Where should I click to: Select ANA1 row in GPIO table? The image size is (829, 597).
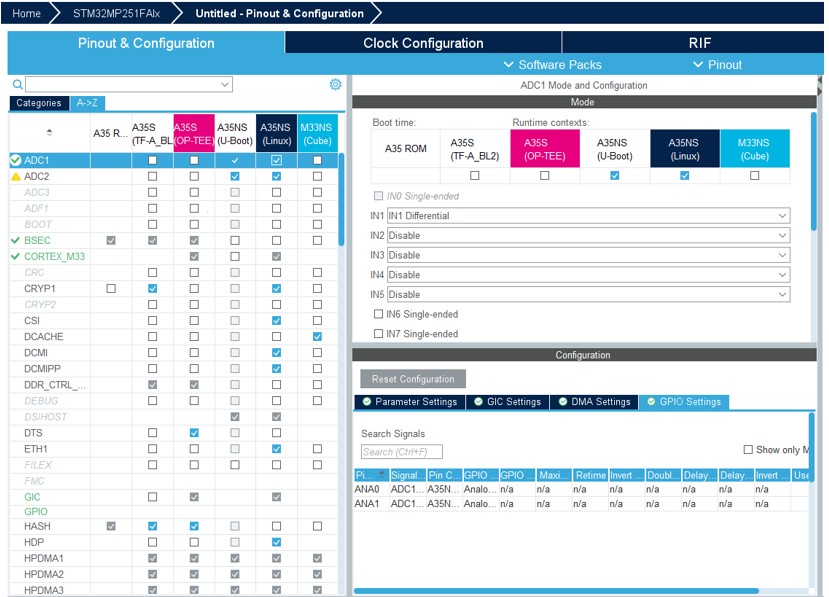[x=582, y=504]
